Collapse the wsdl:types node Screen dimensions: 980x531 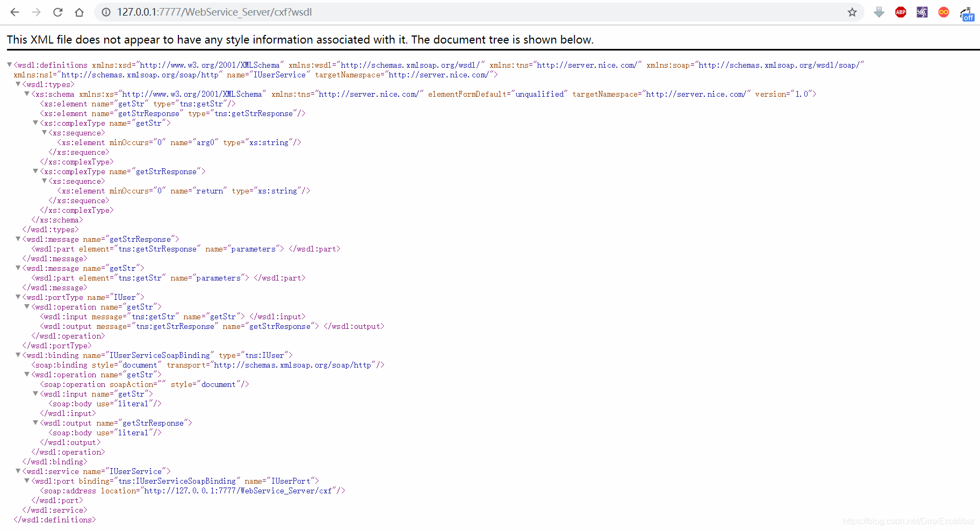coord(18,84)
